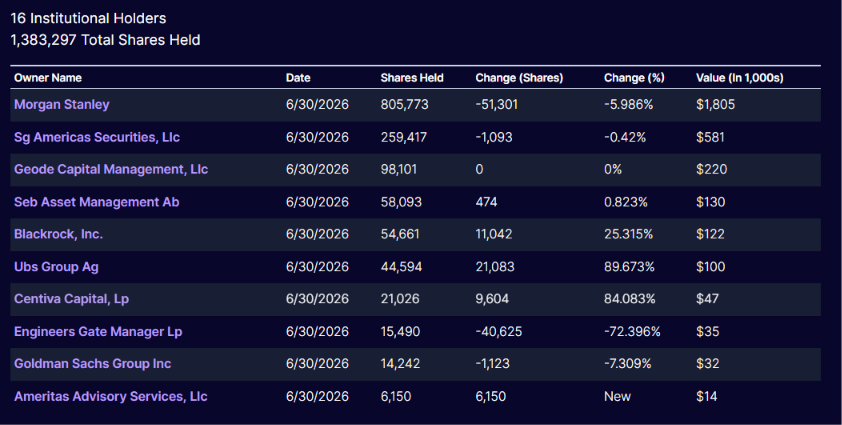The image size is (842, 425).
Task: Click Centiva Capital percent change 84.083%
Action: point(630,299)
